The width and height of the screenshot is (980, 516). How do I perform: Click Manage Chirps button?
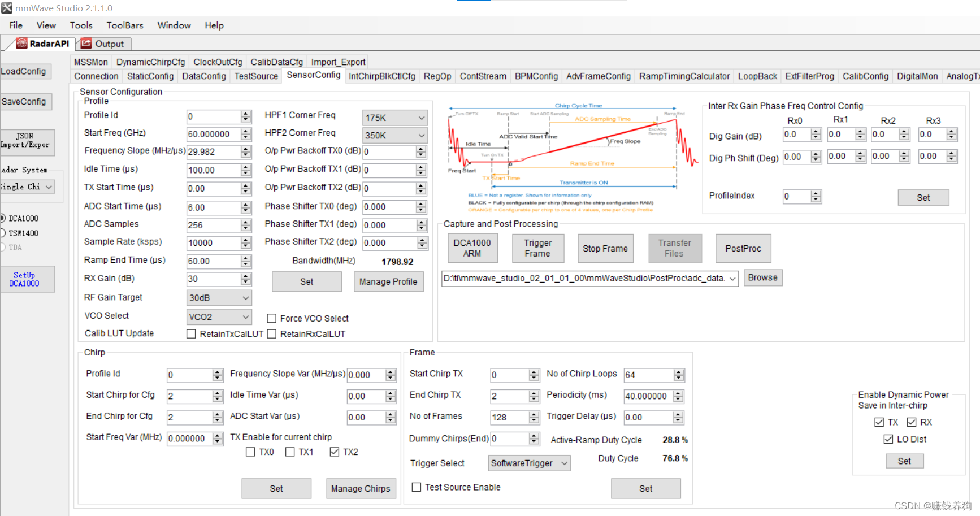361,488
